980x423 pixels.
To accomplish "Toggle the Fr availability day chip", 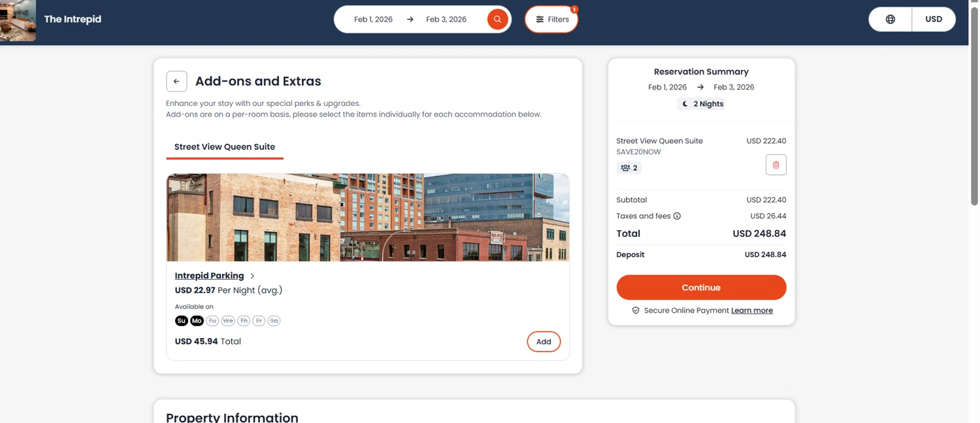I will (x=259, y=321).
